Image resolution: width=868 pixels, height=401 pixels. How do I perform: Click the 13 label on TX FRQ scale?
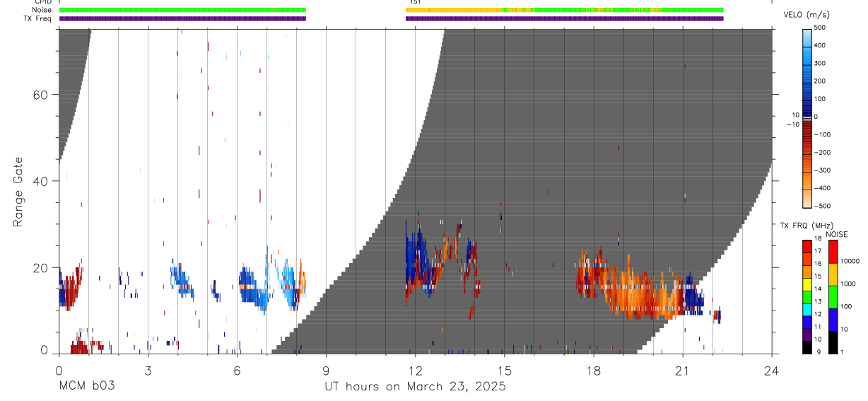pos(819,302)
